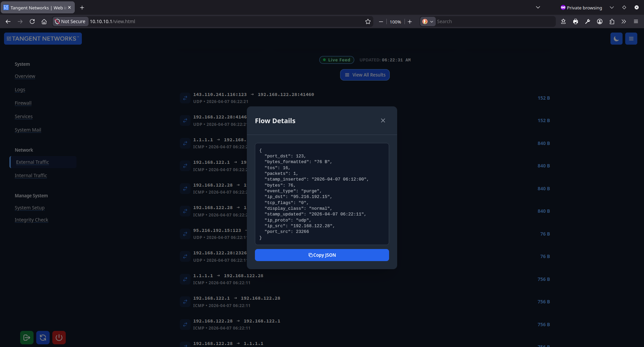The height and width of the screenshot is (347, 644).
Task: Click the Copy JSON button
Action: pos(322,255)
